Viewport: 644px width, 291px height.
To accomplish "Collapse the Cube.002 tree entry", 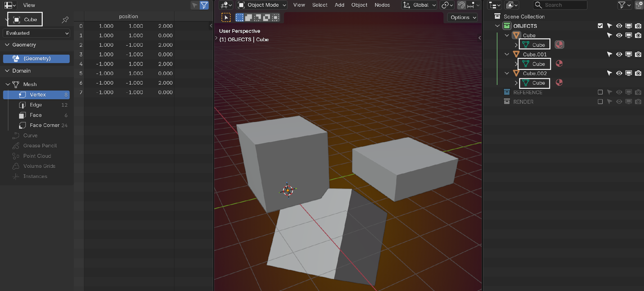I will click(507, 73).
